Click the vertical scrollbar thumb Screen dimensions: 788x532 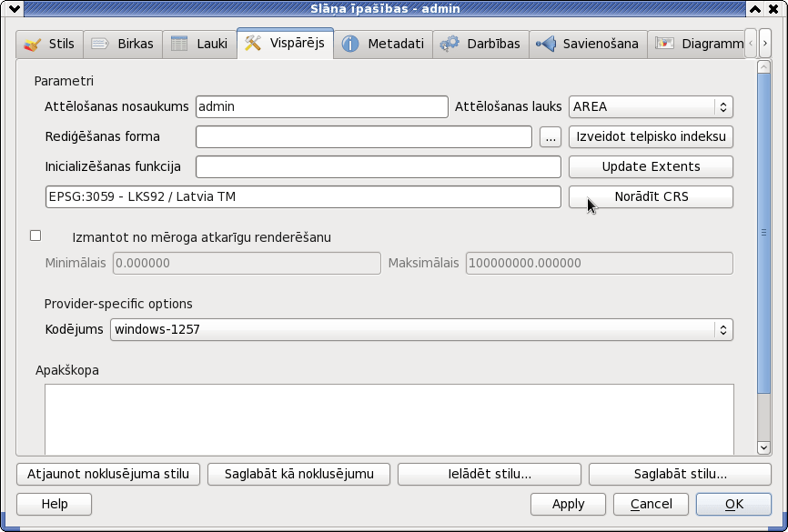pos(763,234)
